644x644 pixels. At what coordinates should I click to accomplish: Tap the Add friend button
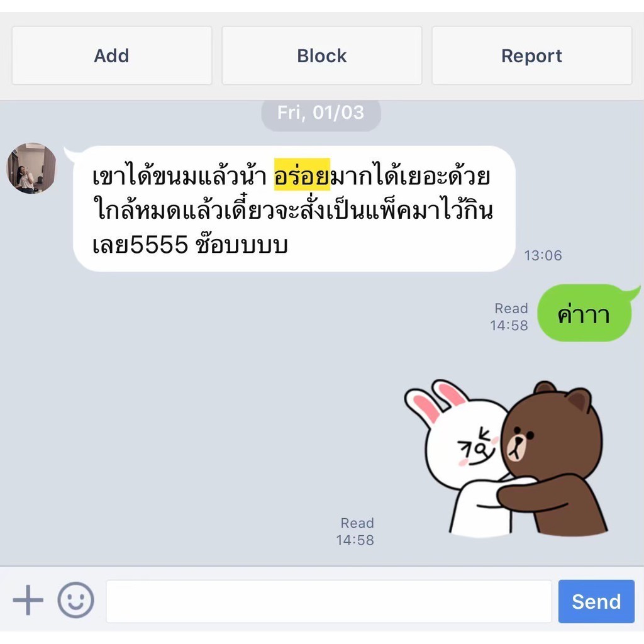[x=112, y=55]
